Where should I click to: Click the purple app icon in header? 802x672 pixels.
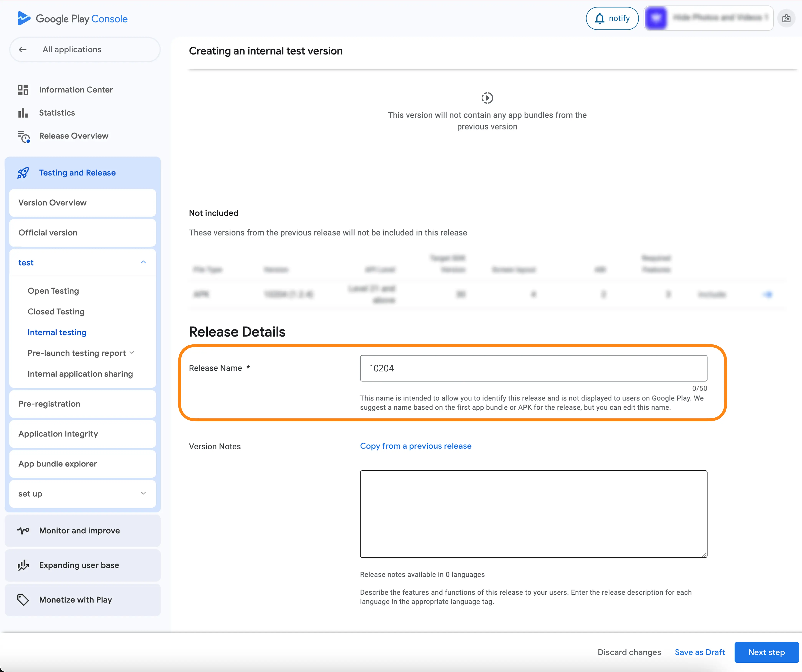[656, 18]
